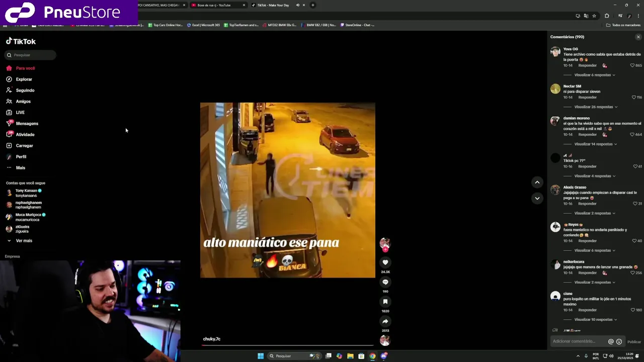644x362 pixels.
Task: Click the Pesquisar search field in TikTok
Action: (30, 55)
